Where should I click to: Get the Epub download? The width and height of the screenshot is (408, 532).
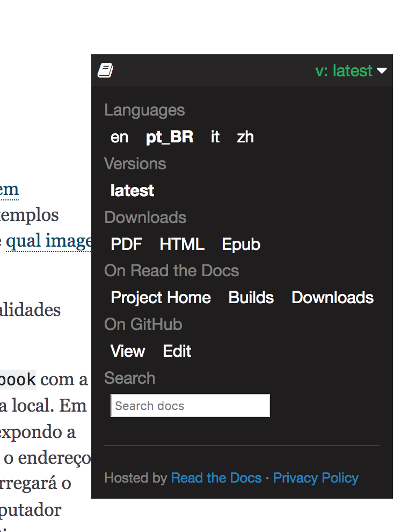tap(241, 245)
